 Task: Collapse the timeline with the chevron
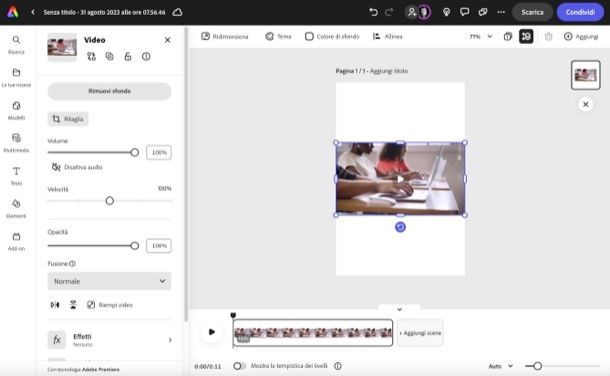[400, 309]
